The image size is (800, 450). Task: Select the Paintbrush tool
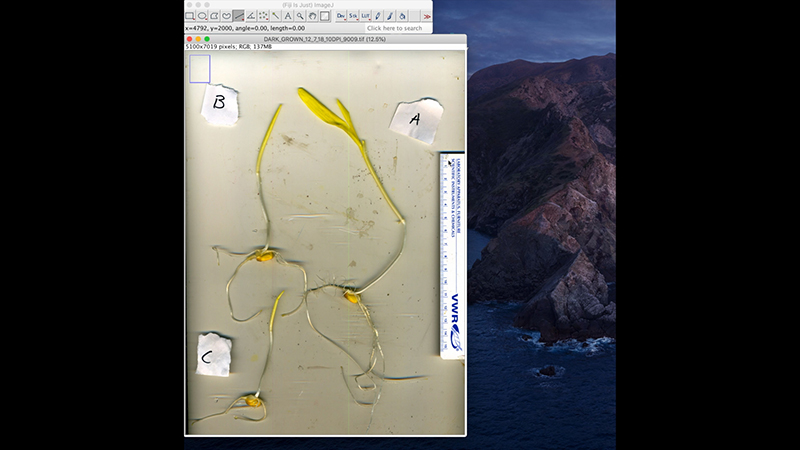pos(390,16)
